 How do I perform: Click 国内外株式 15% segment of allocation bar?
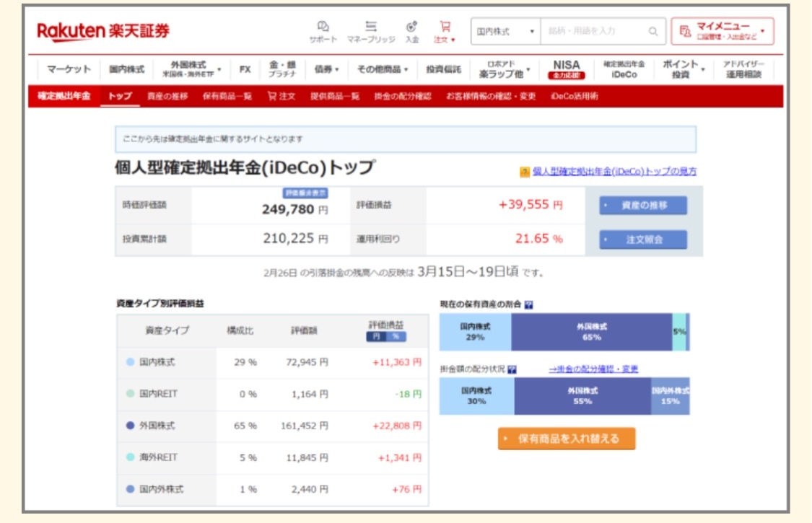click(670, 396)
